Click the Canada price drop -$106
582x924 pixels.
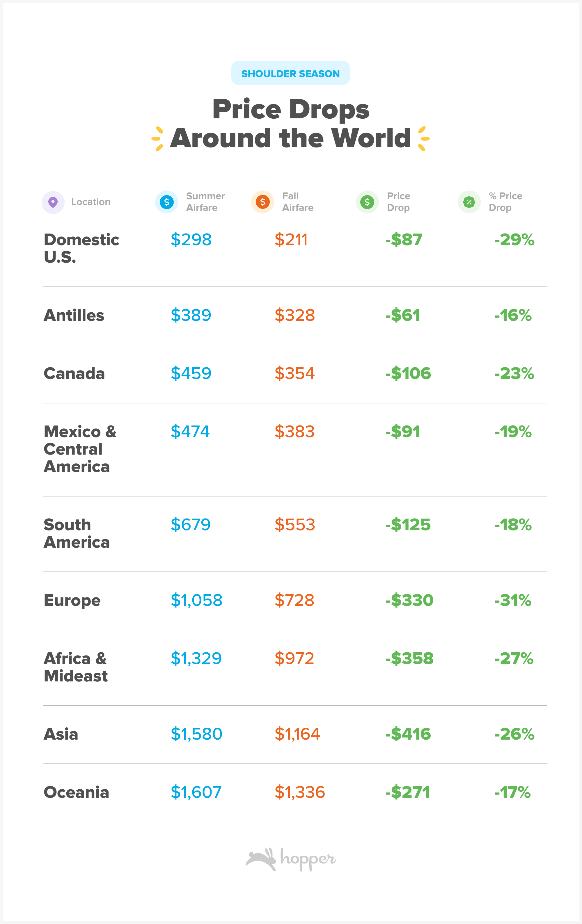click(x=408, y=373)
